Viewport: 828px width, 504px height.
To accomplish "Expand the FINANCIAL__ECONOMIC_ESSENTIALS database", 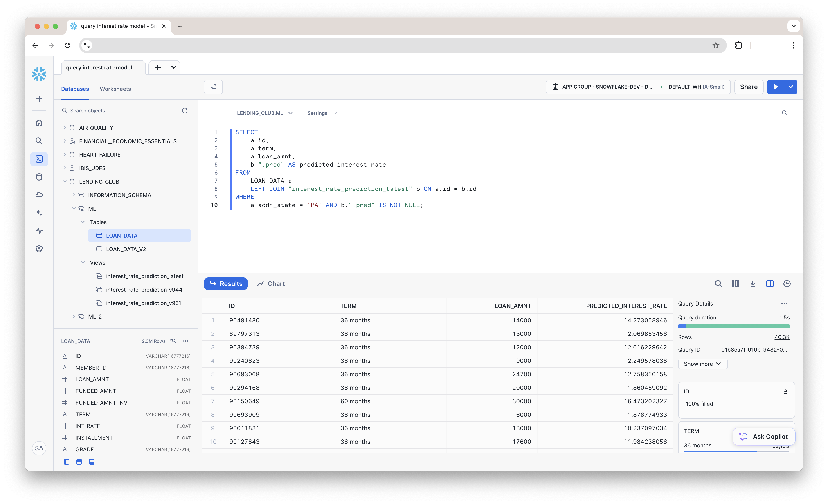I will (x=65, y=141).
